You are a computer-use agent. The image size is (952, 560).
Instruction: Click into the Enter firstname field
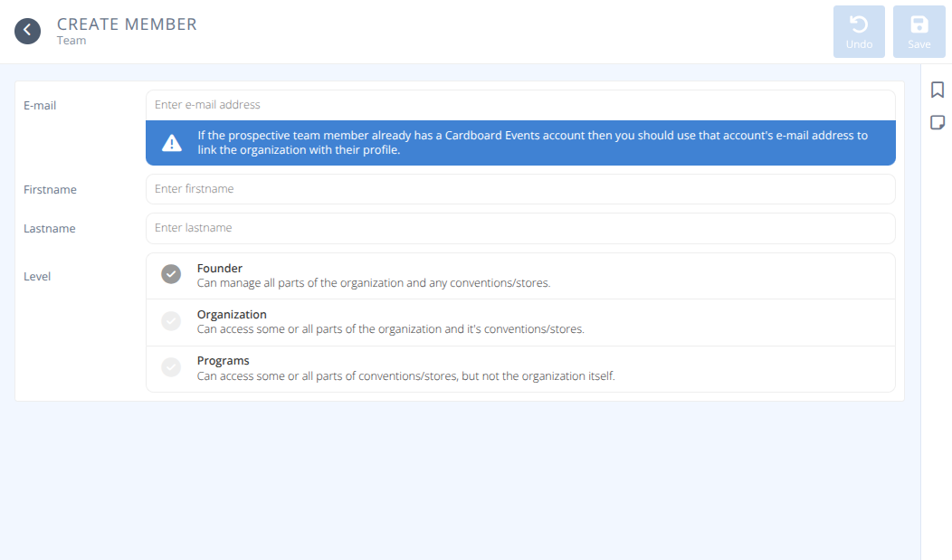click(x=520, y=189)
